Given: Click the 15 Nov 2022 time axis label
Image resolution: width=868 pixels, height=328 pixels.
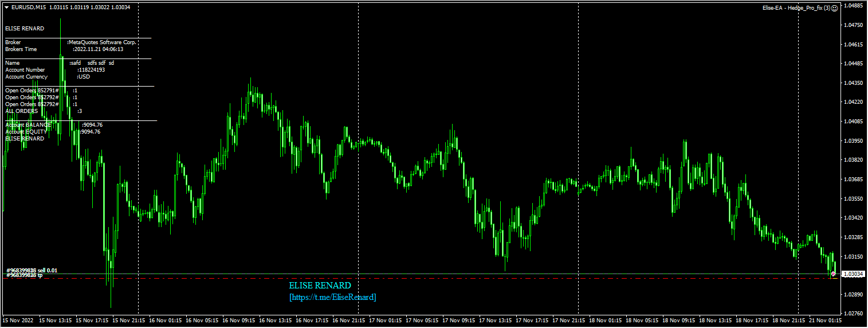Looking at the screenshot, I should 17,321.
